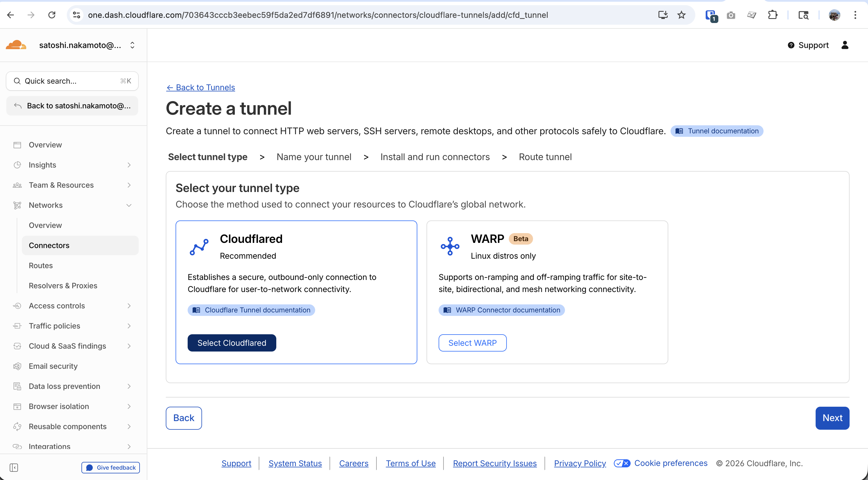Screen dimensions: 868x480
Task: Click the user profile icon near Support
Action: [844, 45]
